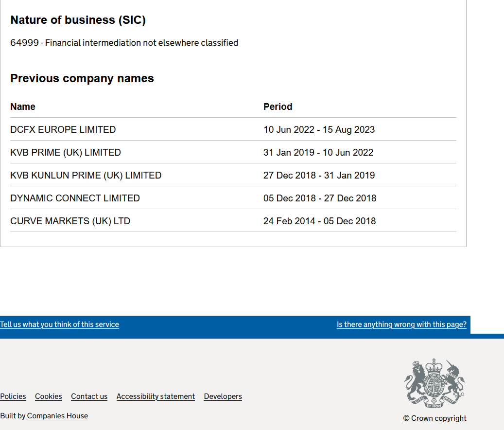Click CURVE MARKETS (UK) LTD entry
This screenshot has width=504, height=430.
click(70, 221)
